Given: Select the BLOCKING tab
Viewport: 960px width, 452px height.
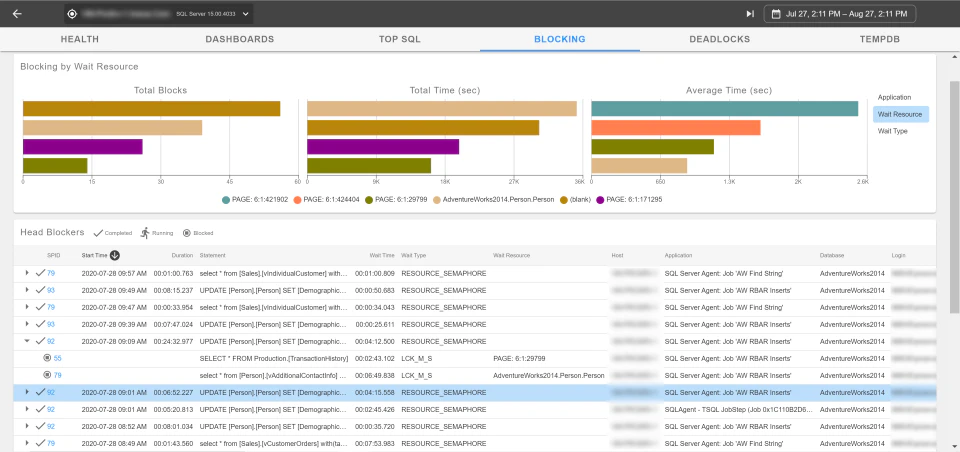Looking at the screenshot, I should pos(560,39).
